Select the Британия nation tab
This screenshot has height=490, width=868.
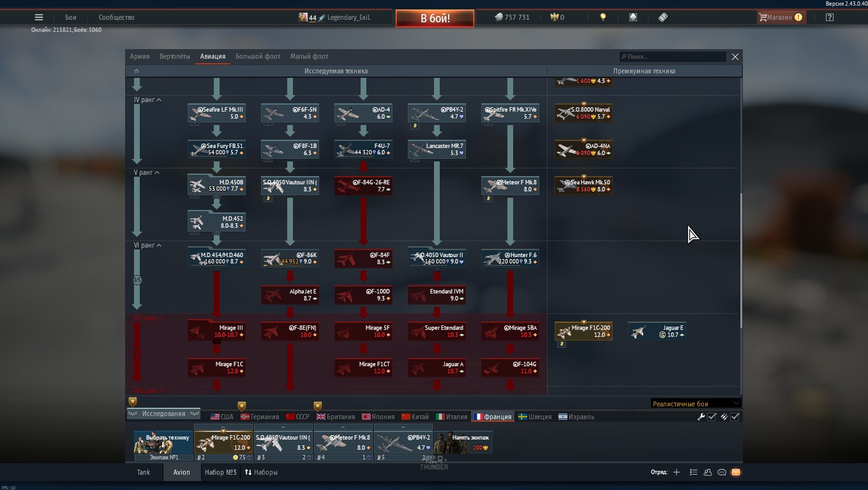pyautogui.click(x=336, y=417)
